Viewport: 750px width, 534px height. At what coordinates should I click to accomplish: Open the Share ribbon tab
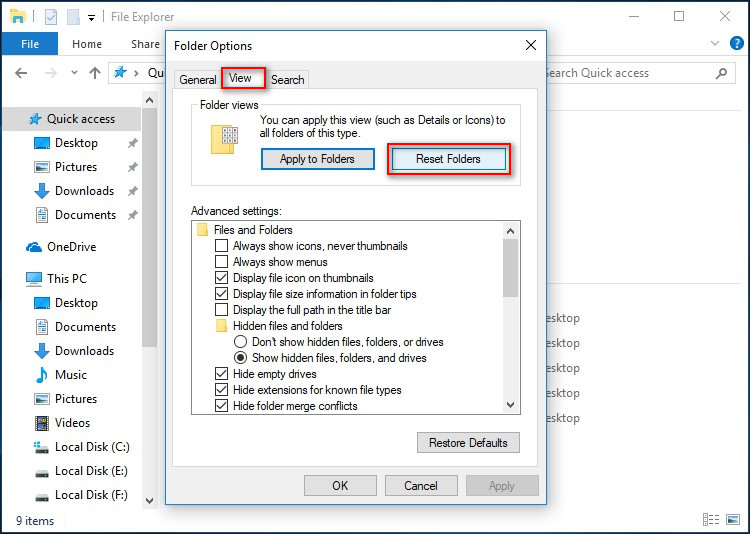pos(145,44)
